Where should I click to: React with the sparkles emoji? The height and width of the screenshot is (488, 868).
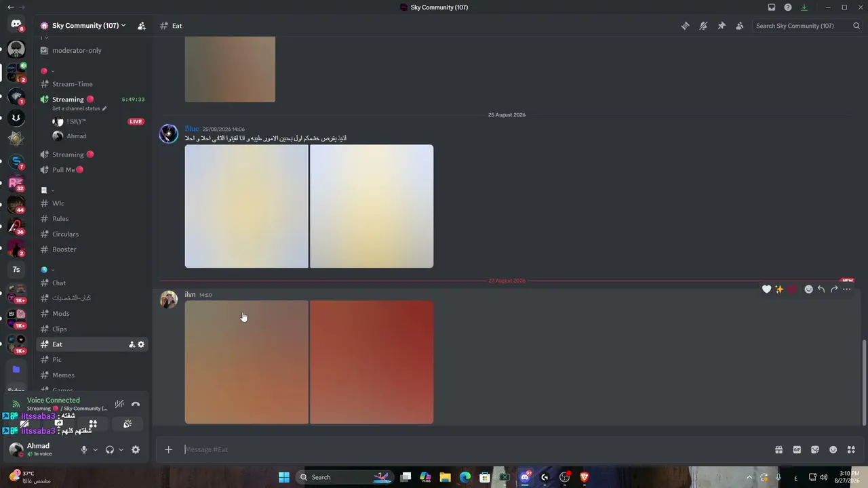click(x=779, y=289)
